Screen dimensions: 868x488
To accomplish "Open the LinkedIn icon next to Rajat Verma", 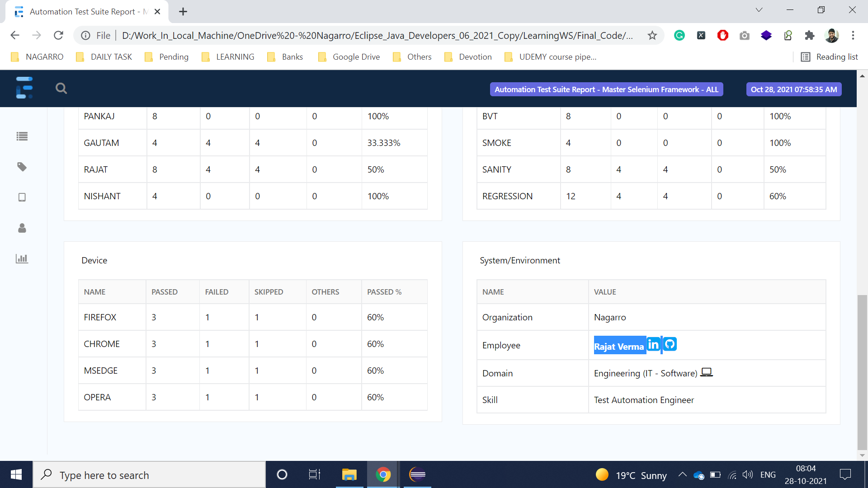I will pyautogui.click(x=653, y=345).
